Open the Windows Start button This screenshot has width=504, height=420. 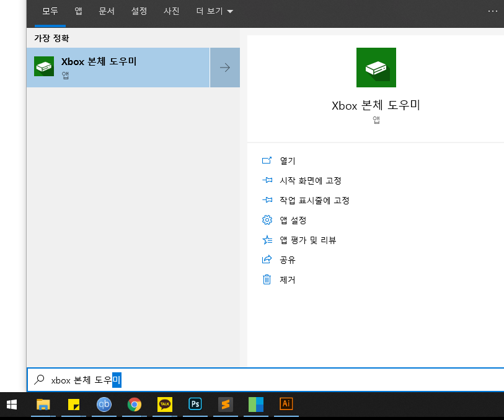pyautogui.click(x=12, y=405)
